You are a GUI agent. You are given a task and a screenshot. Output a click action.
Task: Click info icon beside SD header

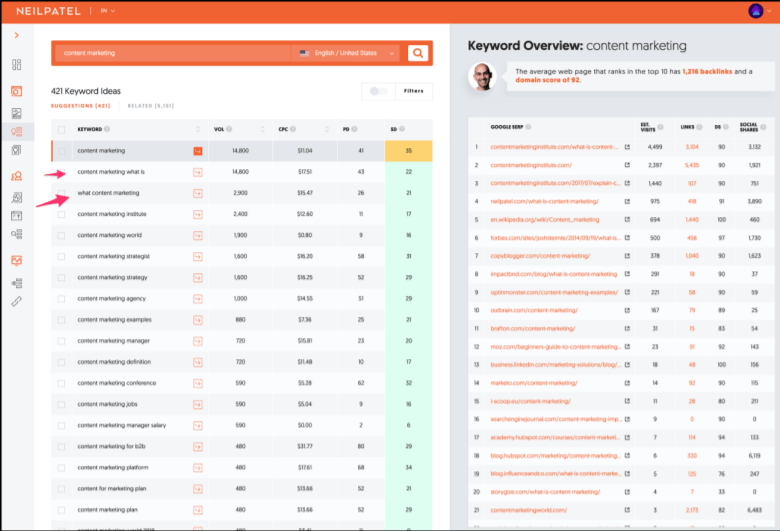tap(402, 129)
